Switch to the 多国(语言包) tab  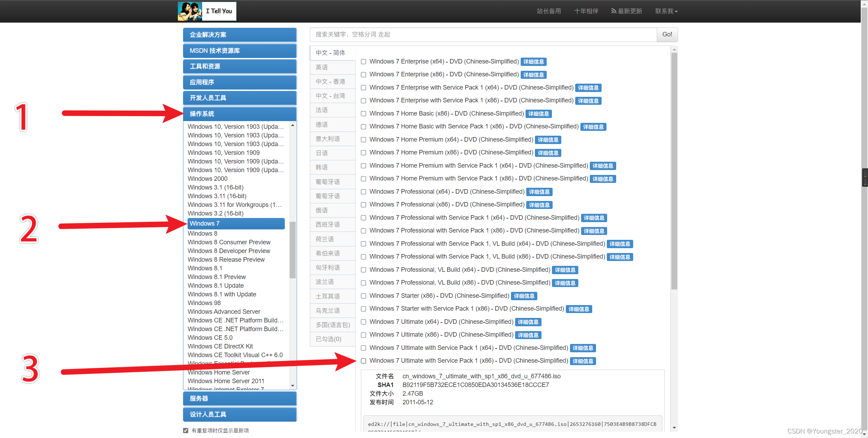(x=333, y=325)
